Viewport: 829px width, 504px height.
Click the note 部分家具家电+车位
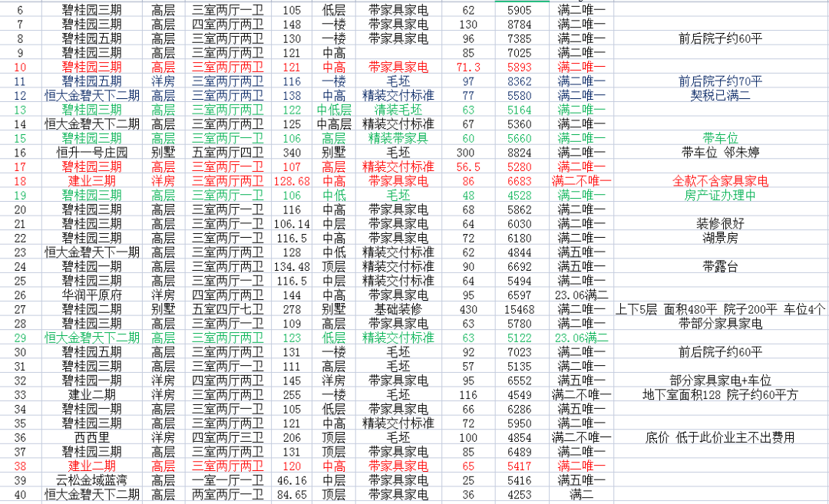tap(721, 381)
